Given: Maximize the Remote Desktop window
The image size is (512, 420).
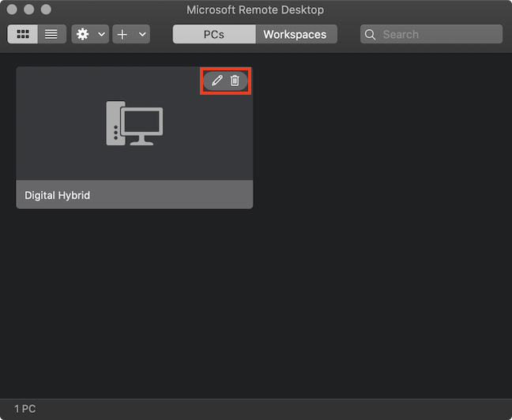Looking at the screenshot, I should (x=46, y=9).
